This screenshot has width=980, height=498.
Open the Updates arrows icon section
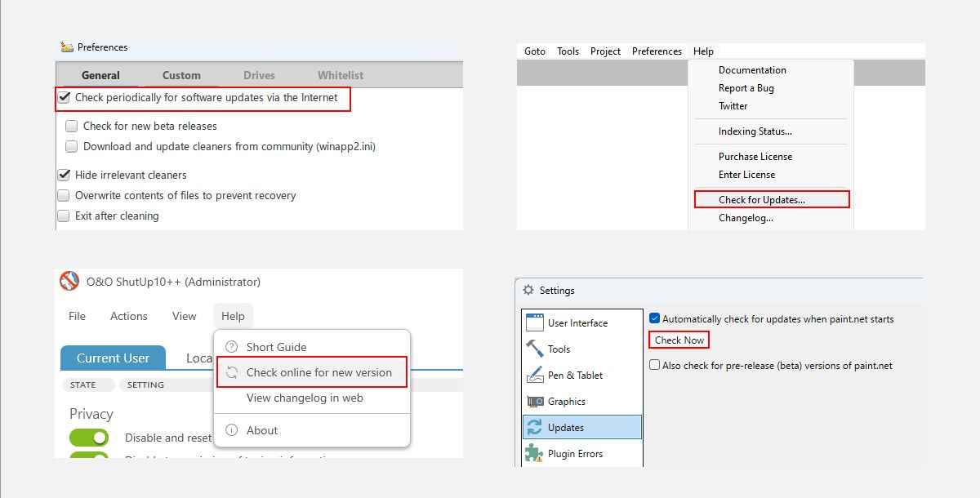click(x=535, y=427)
